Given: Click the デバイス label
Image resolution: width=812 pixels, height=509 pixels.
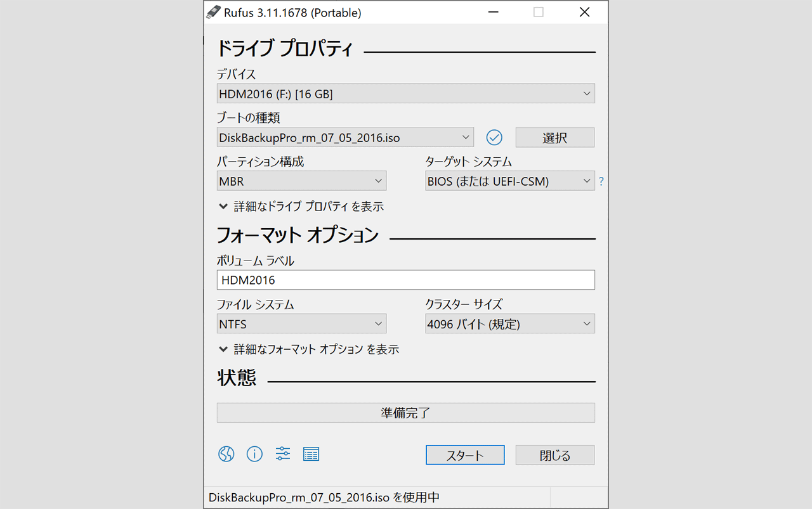Looking at the screenshot, I should [236, 74].
